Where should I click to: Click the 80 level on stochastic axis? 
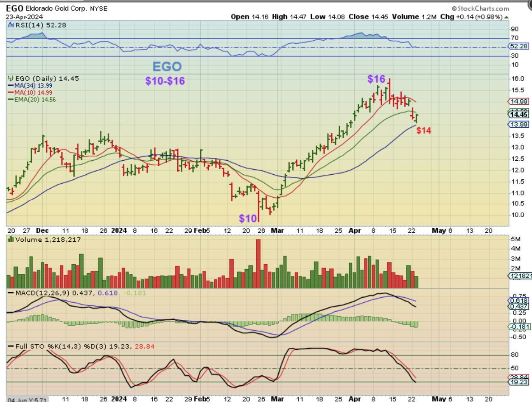click(515, 355)
